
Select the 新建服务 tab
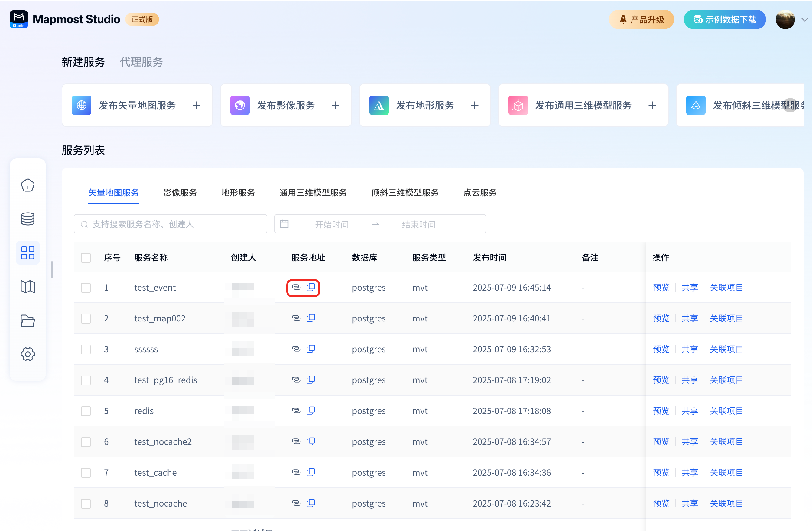(83, 62)
